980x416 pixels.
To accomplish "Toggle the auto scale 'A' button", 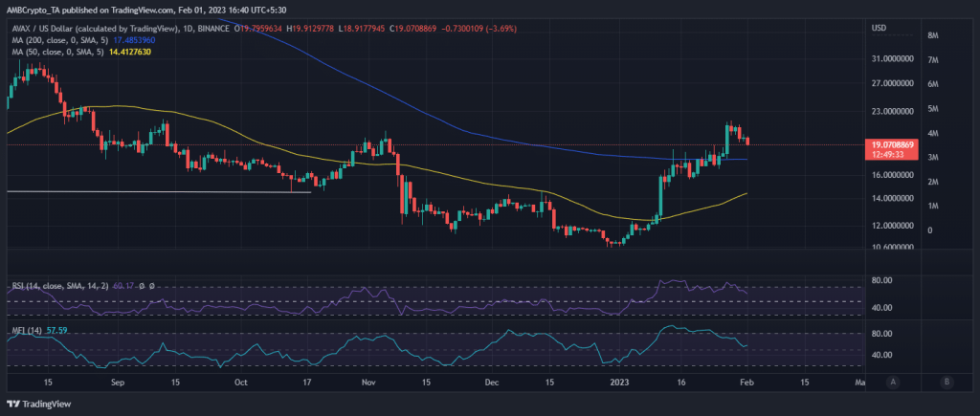I will [892, 381].
